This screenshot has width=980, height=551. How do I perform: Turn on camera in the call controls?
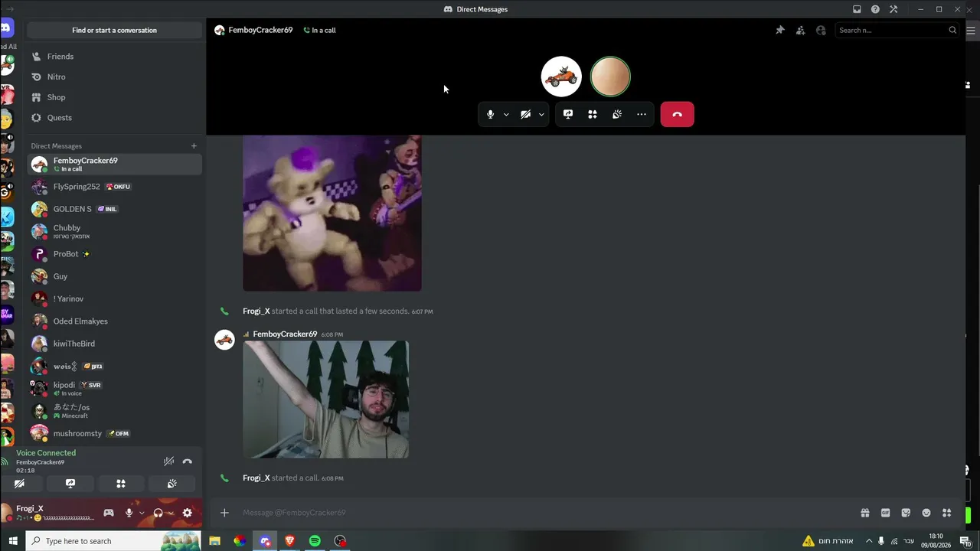click(525, 114)
